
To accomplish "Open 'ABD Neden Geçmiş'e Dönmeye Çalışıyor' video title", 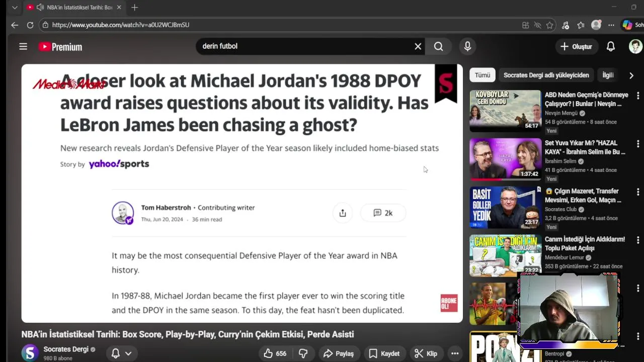I will tap(586, 99).
